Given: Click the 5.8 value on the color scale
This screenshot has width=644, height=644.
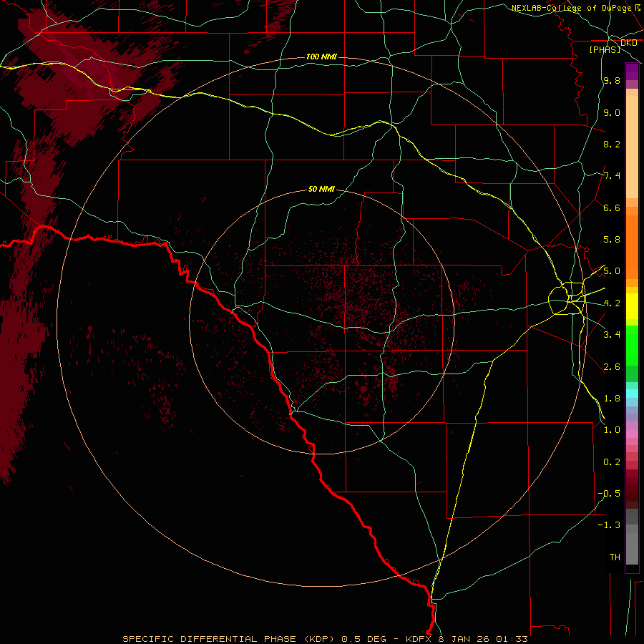Looking at the screenshot, I should click(612, 240).
